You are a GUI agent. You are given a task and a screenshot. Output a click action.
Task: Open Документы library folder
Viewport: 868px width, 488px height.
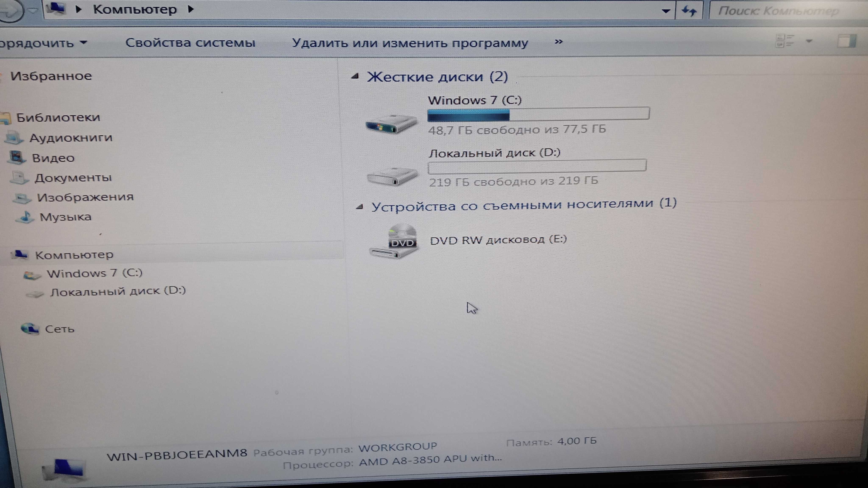[x=72, y=177]
